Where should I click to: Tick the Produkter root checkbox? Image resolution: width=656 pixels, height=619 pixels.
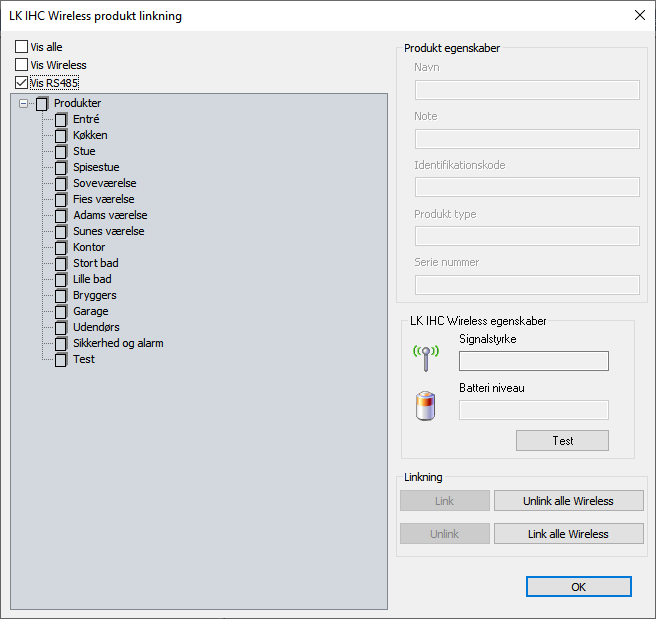pyautogui.click(x=42, y=104)
